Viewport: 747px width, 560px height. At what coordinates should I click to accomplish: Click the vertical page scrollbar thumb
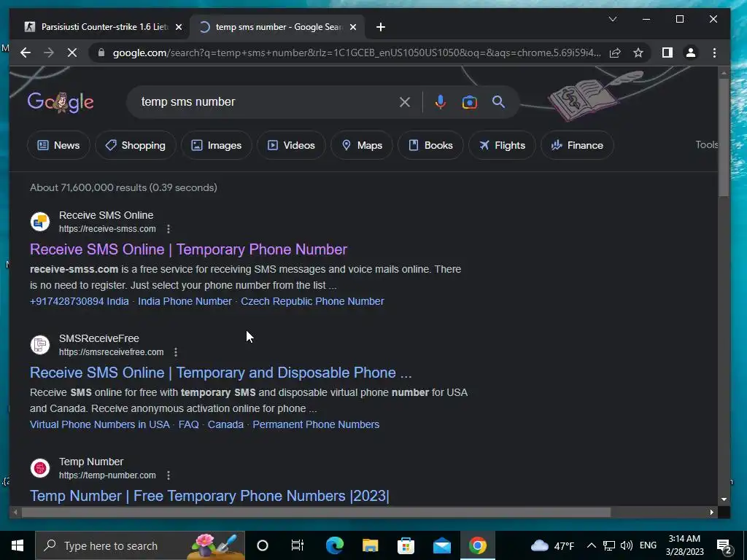coord(724,137)
